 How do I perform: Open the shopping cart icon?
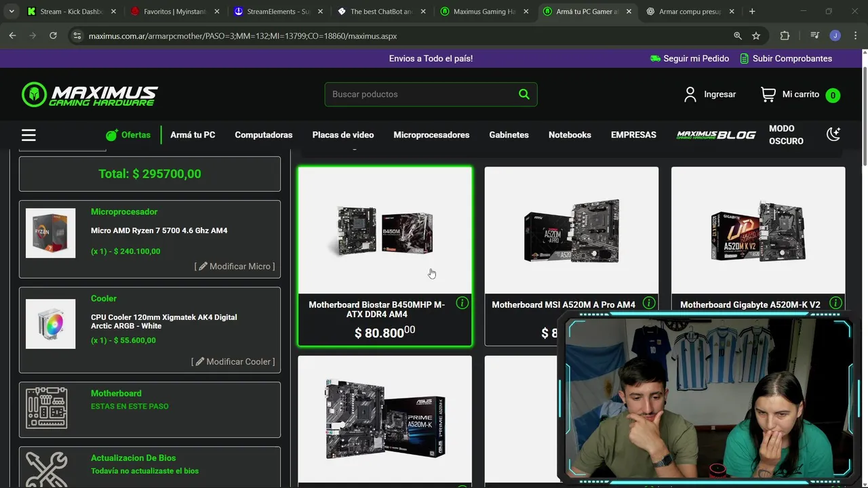pyautogui.click(x=768, y=94)
